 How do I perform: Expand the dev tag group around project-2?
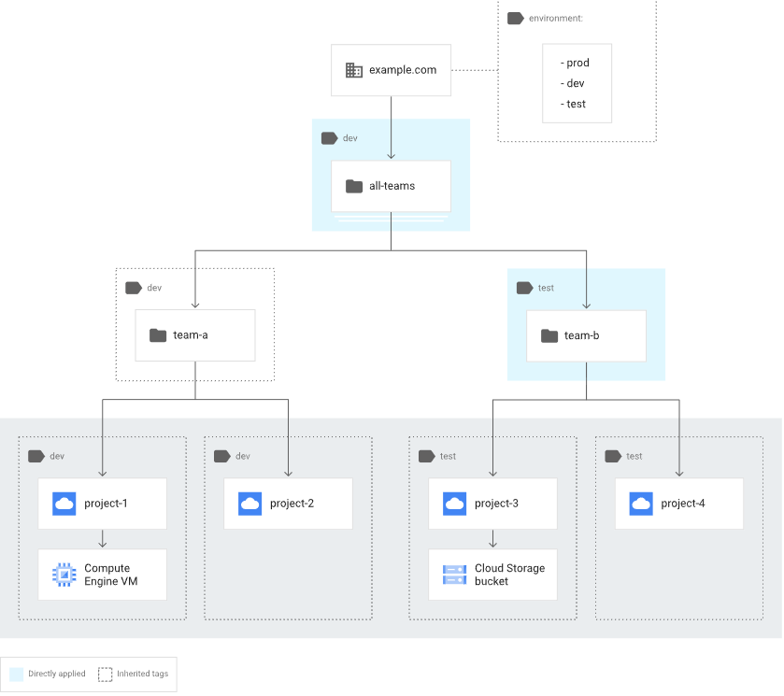click(287, 528)
